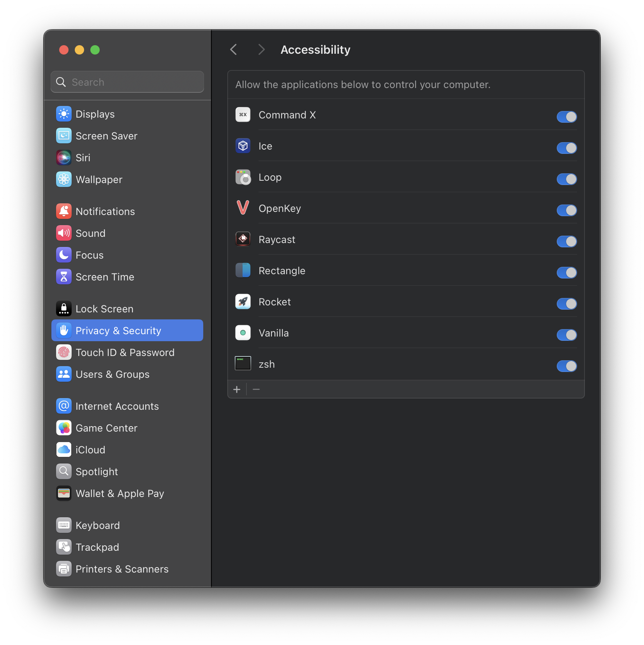Add an application with the plus button
Viewport: 644px width, 645px height.
[x=237, y=389]
